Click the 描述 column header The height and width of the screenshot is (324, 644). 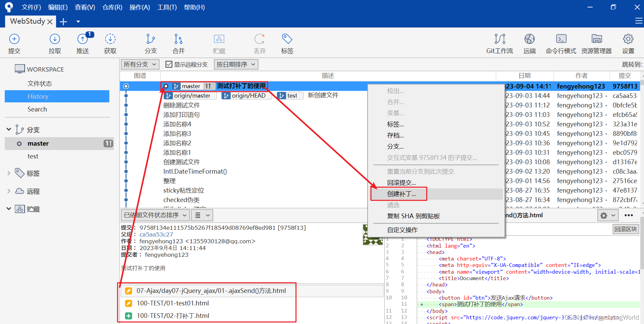point(328,76)
